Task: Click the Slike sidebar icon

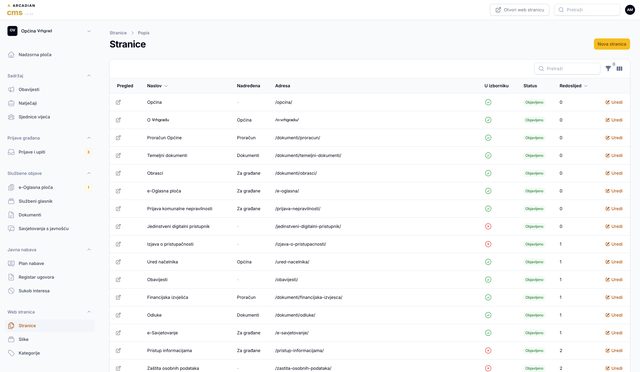Action: pos(11,339)
